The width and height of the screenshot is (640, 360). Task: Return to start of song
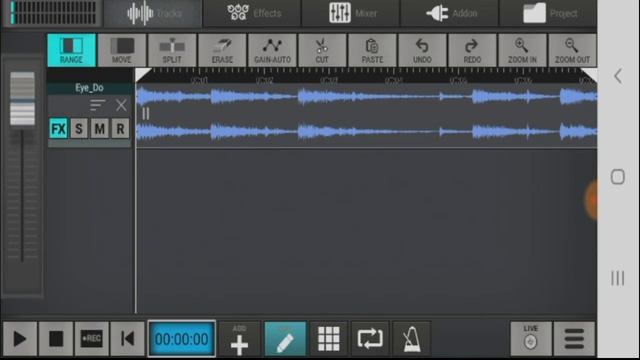(127, 339)
